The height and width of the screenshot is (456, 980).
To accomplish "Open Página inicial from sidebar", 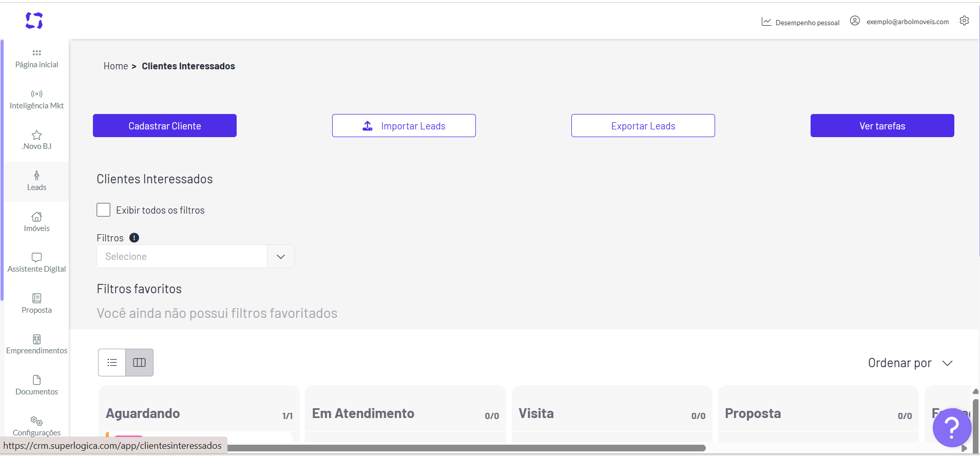I will (36, 59).
